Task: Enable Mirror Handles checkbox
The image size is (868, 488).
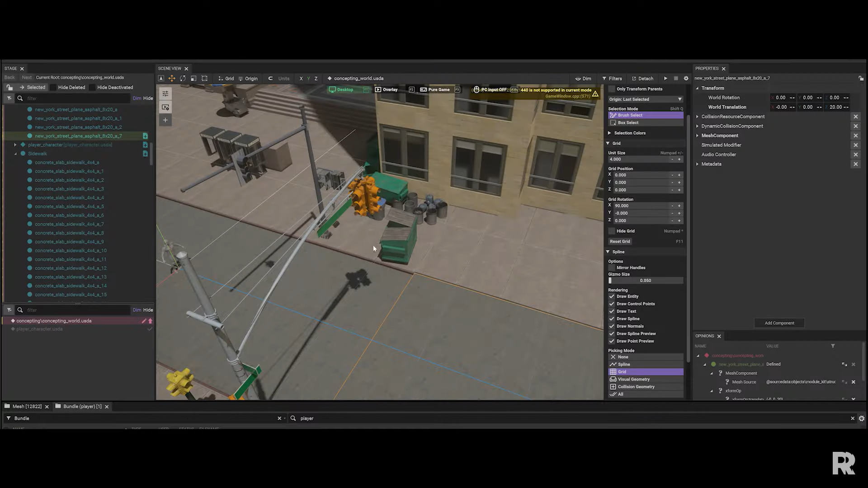Action: coord(612,267)
